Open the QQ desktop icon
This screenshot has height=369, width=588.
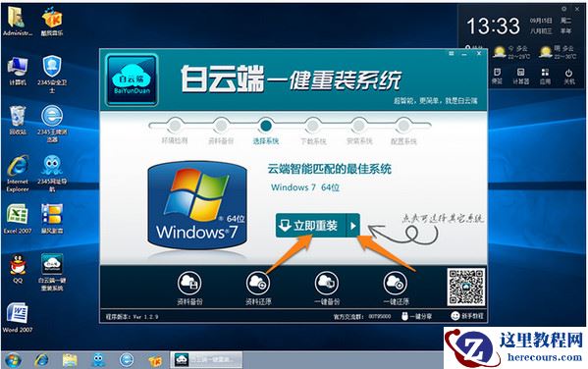tap(18, 269)
